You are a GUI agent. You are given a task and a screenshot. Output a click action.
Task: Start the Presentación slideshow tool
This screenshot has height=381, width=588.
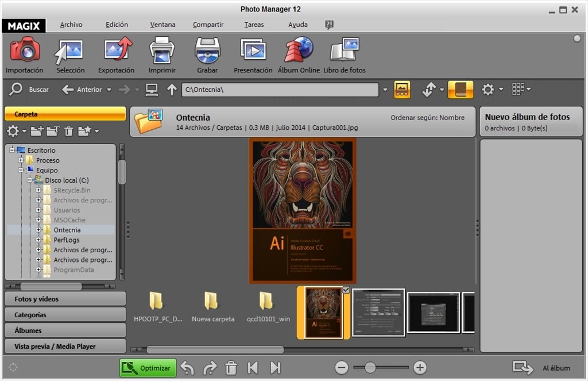pyautogui.click(x=253, y=55)
